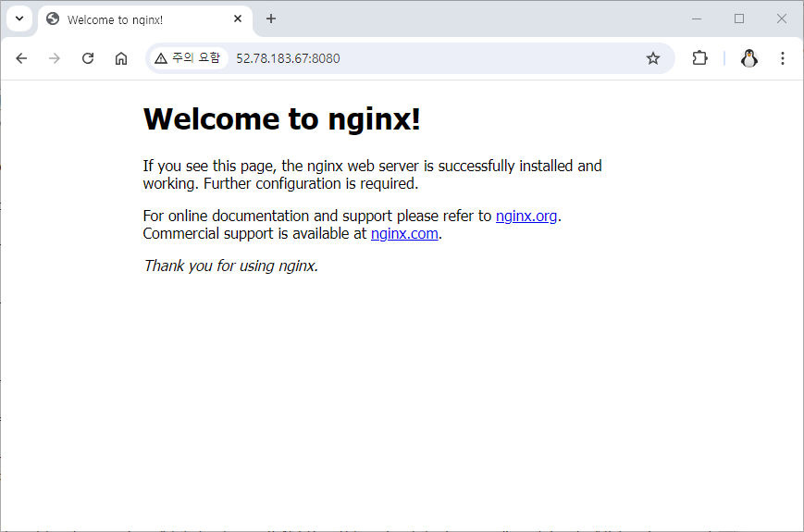Open a new tab with plus button

coord(271,19)
